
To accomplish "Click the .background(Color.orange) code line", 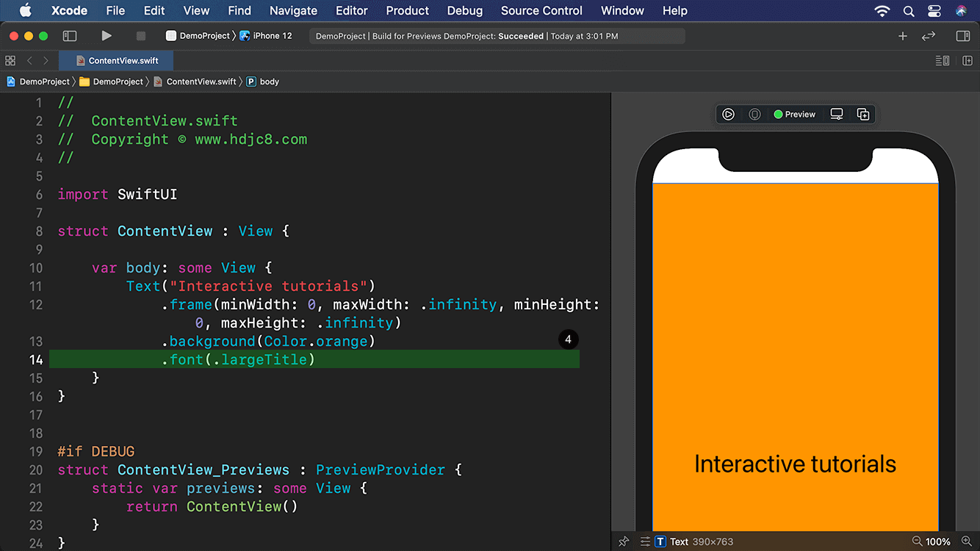I will pos(268,341).
